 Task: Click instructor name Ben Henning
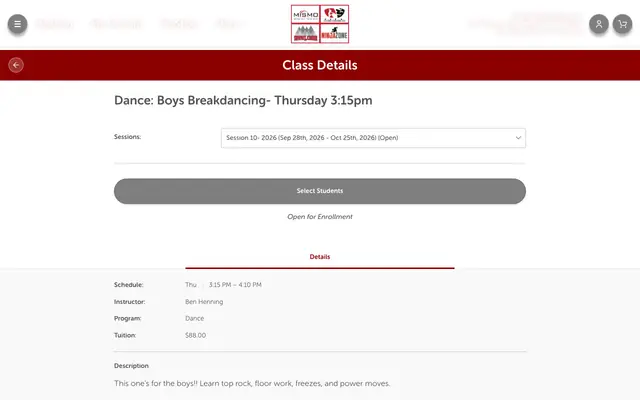click(x=204, y=302)
